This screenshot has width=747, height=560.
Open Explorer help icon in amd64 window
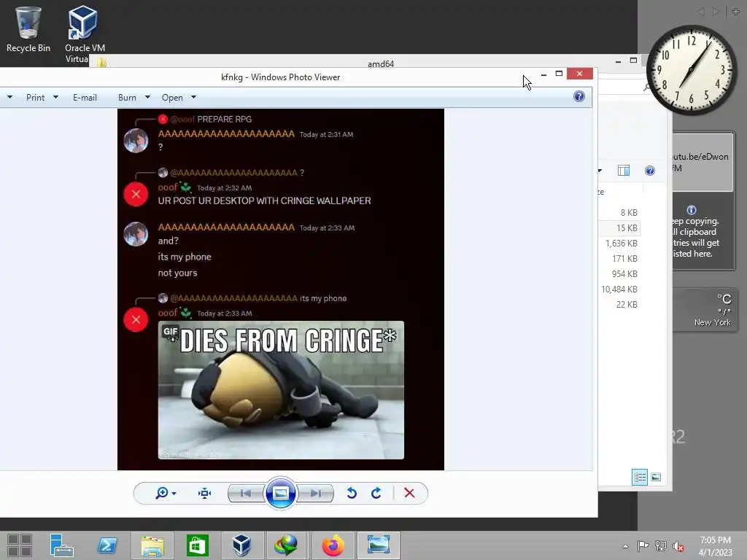650,171
